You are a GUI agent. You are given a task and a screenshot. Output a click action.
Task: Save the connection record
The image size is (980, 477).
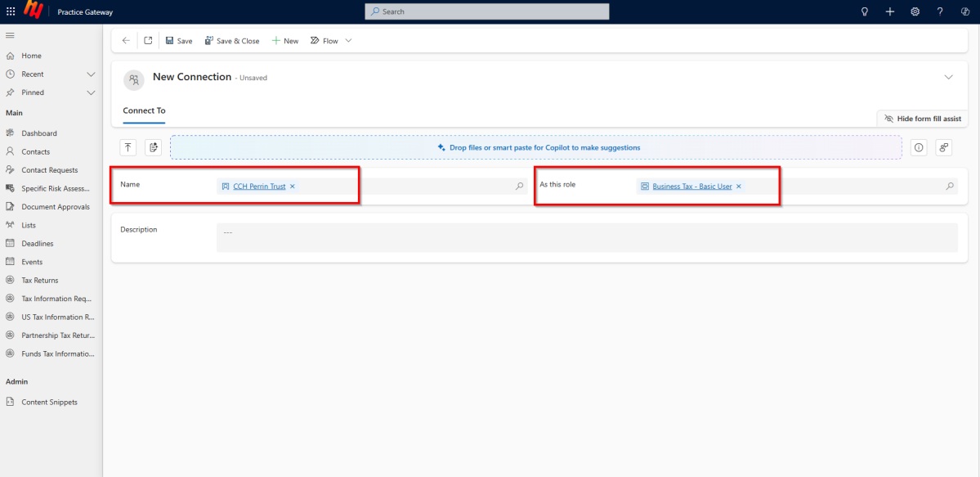(179, 41)
